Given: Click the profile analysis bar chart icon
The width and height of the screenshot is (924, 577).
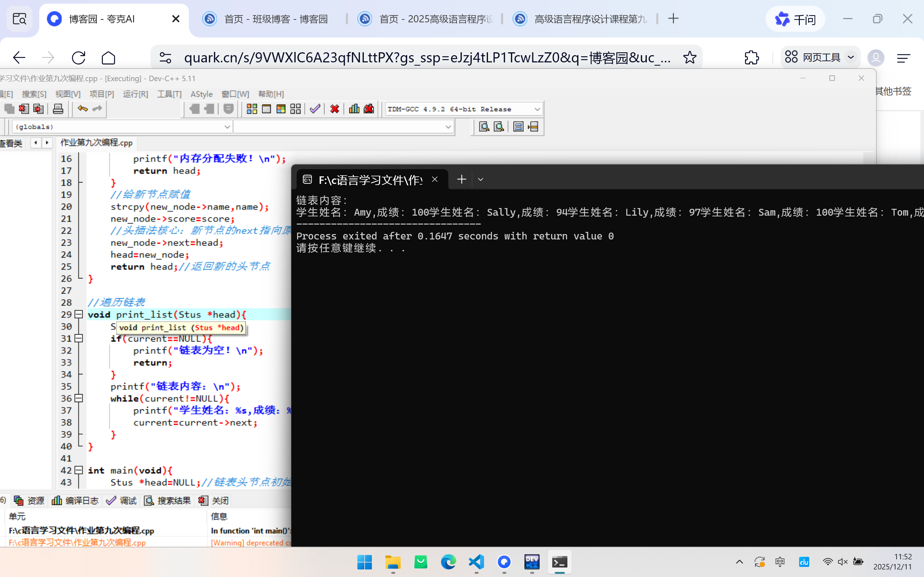Looking at the screenshot, I should coord(354,109).
